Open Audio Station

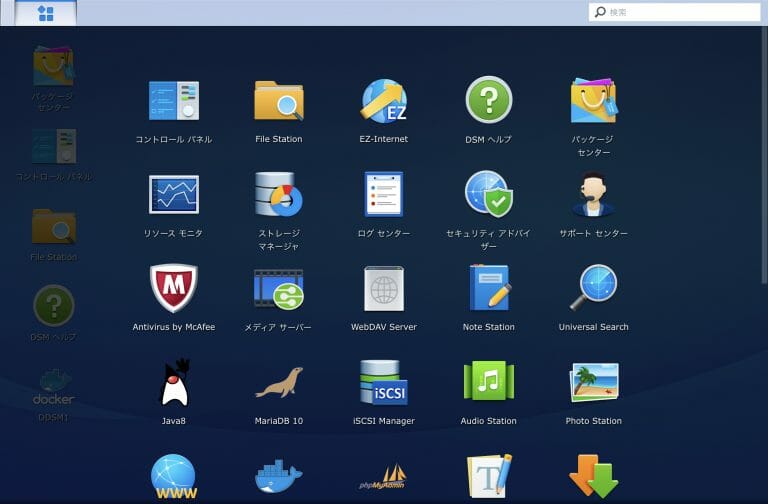(x=489, y=393)
